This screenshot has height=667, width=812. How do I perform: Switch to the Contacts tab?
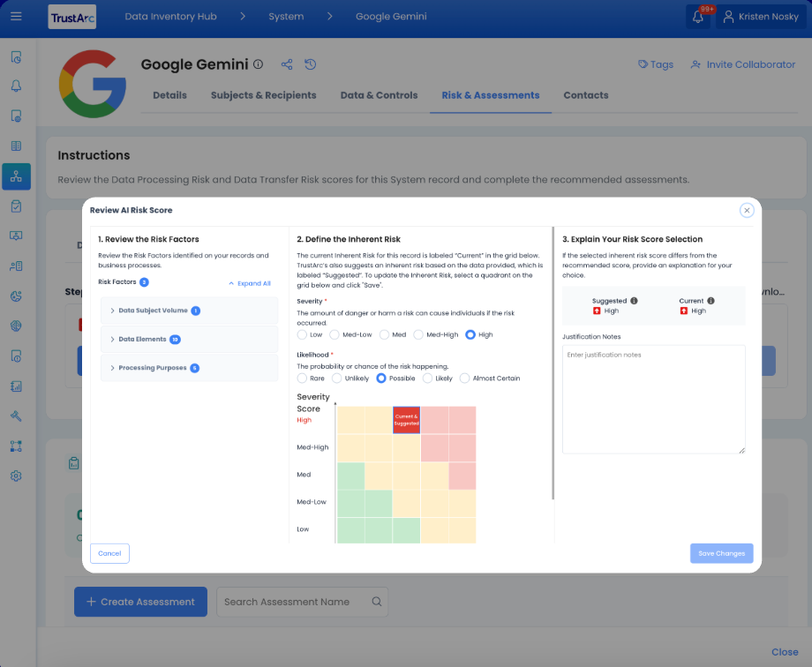point(585,95)
